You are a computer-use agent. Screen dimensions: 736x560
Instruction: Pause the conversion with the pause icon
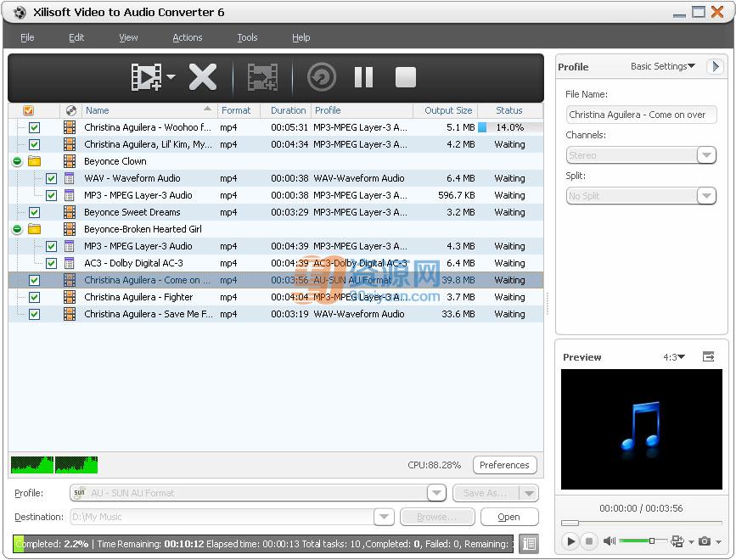coord(364,77)
